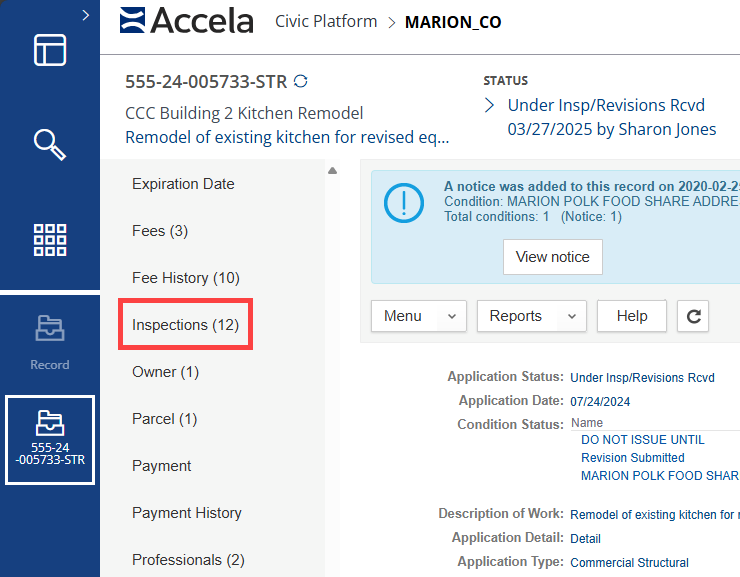The image size is (740, 577).
Task: Open the Menu dropdown
Action: (x=418, y=316)
